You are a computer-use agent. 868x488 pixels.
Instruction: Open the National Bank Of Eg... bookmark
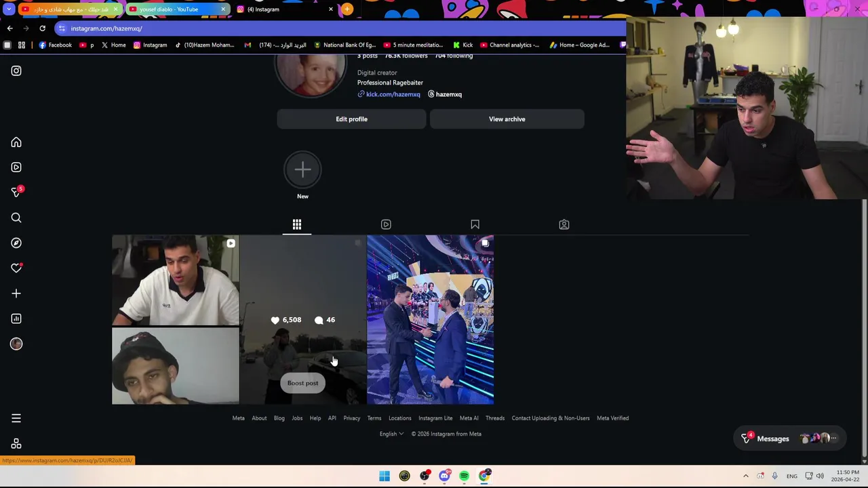(x=344, y=45)
